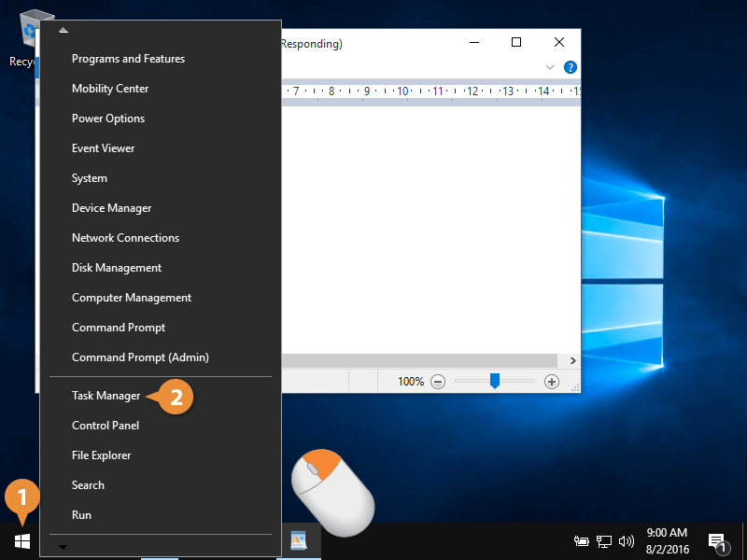
Task: Collapse the WordPad ribbon chevron
Action: 550,67
